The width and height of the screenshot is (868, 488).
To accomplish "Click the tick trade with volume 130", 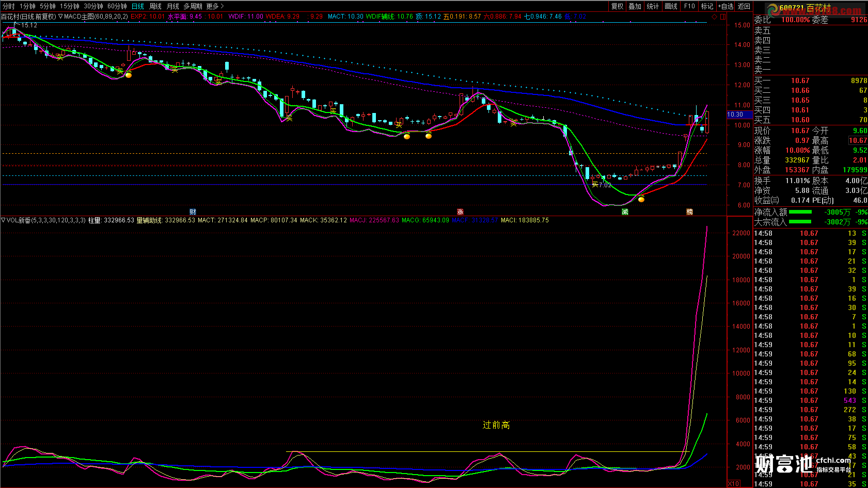I will tap(850, 391).
